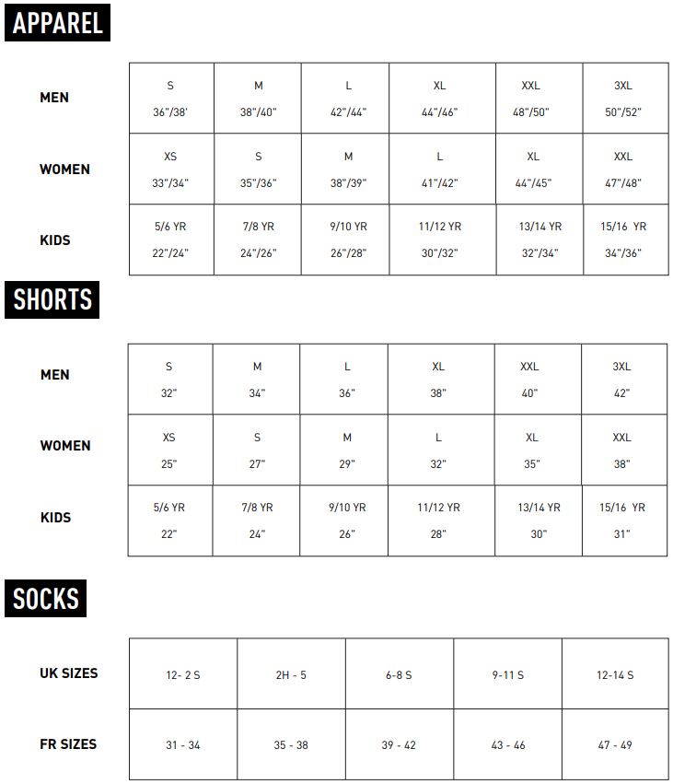Screen dimensions: 673x784
Task: Select the apparel men's 3XL 50"/52" cell
Action: coord(625,99)
